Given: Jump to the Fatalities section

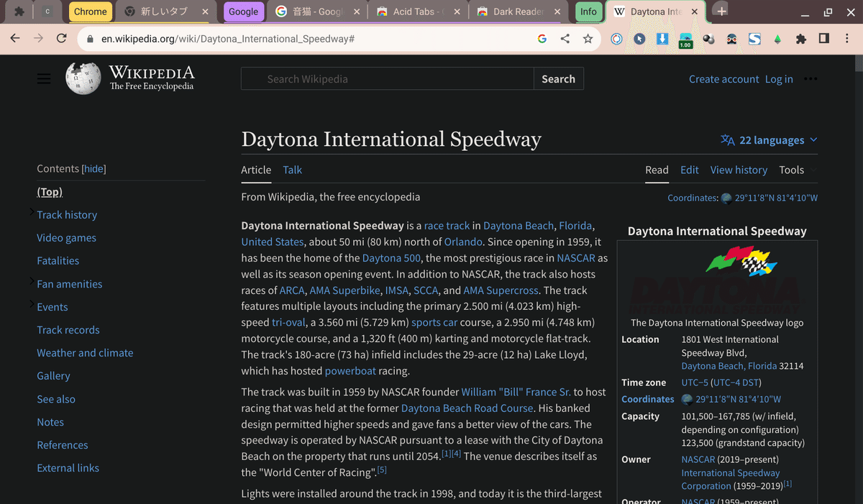Looking at the screenshot, I should coord(58,261).
